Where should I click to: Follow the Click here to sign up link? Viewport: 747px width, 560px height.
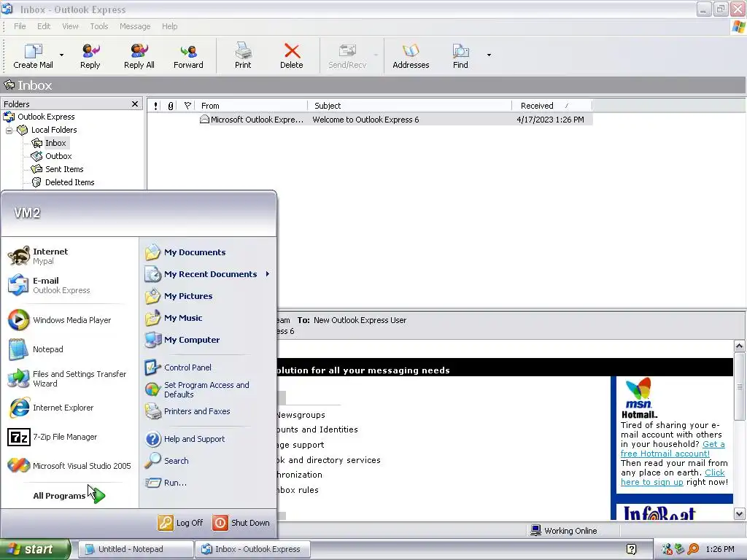(673, 477)
